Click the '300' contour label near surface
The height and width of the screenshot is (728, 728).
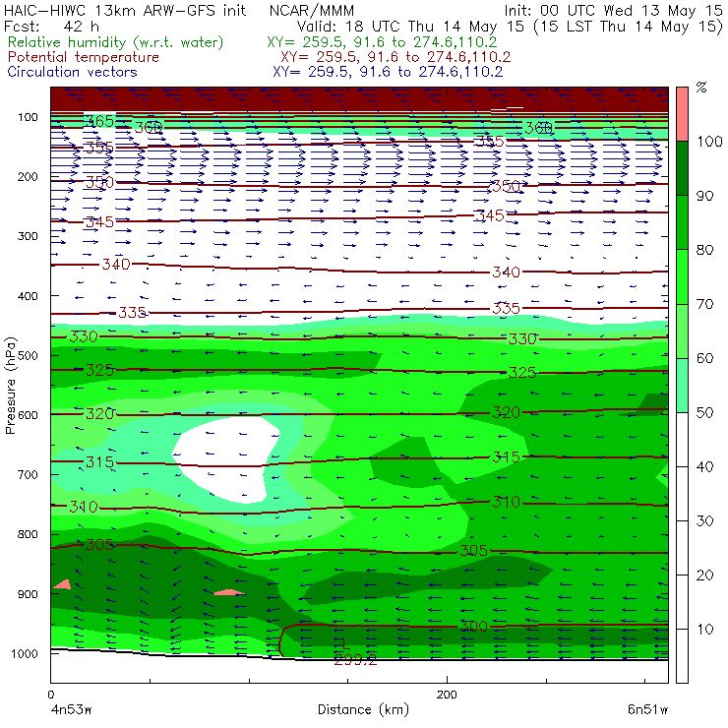point(473,627)
